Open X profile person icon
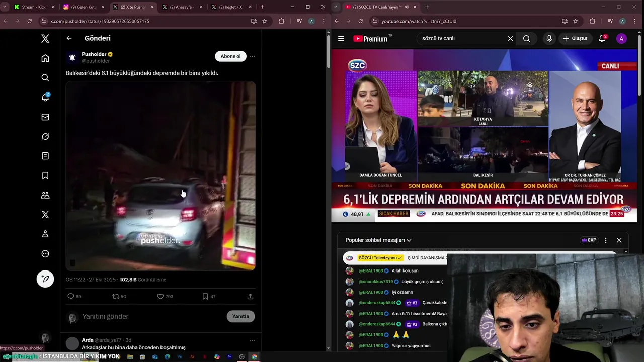 pyautogui.click(x=45, y=234)
